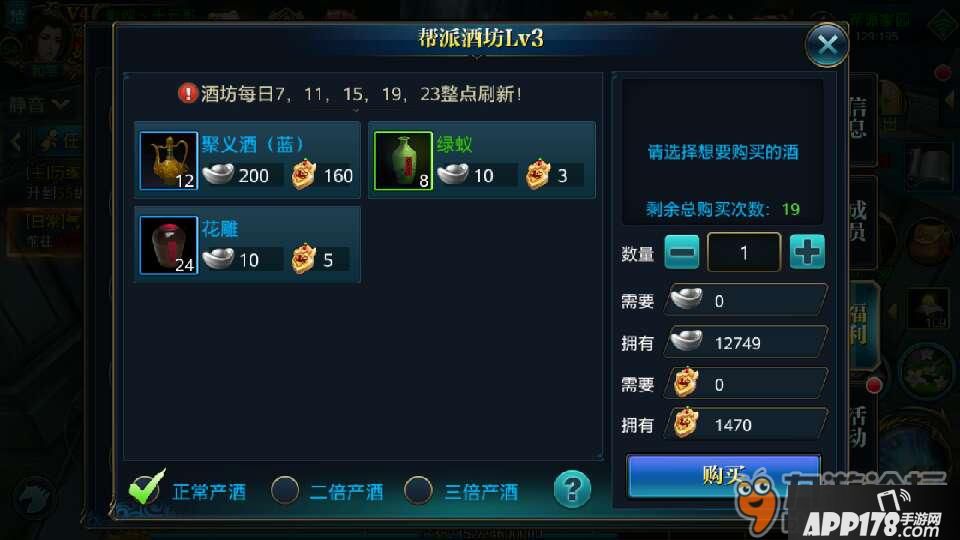Close the 帮派酒坊 dialog

coord(827,45)
